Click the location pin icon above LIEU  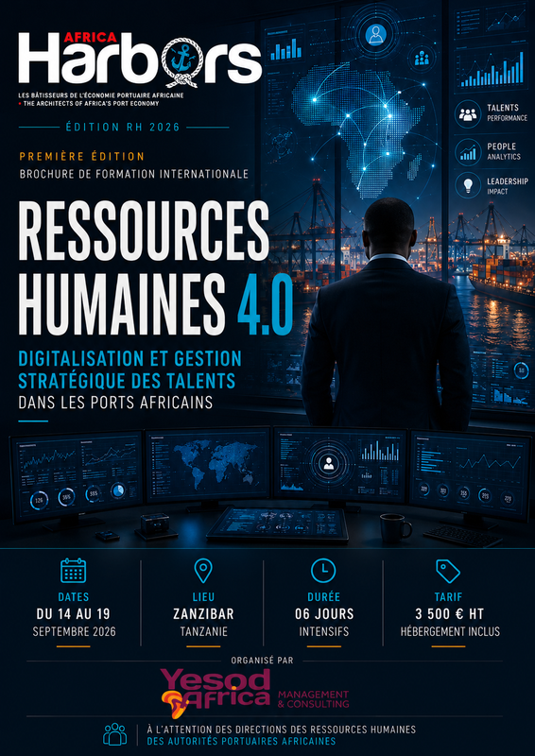(203, 571)
